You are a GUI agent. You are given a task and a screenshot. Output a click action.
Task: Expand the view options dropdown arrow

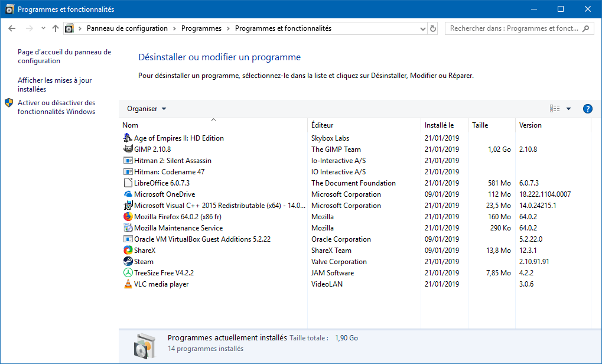coord(568,109)
